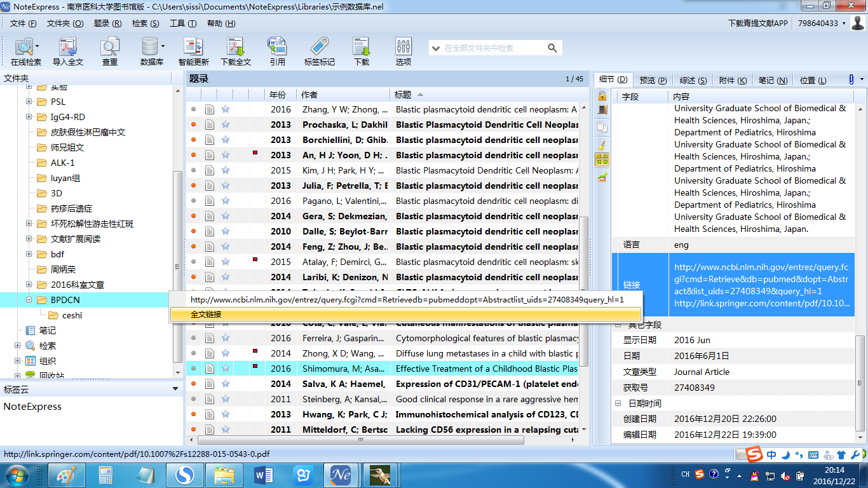Expand the 文献扩展阅读 folder
Image resolution: width=868 pixels, height=488 pixels.
[29, 239]
